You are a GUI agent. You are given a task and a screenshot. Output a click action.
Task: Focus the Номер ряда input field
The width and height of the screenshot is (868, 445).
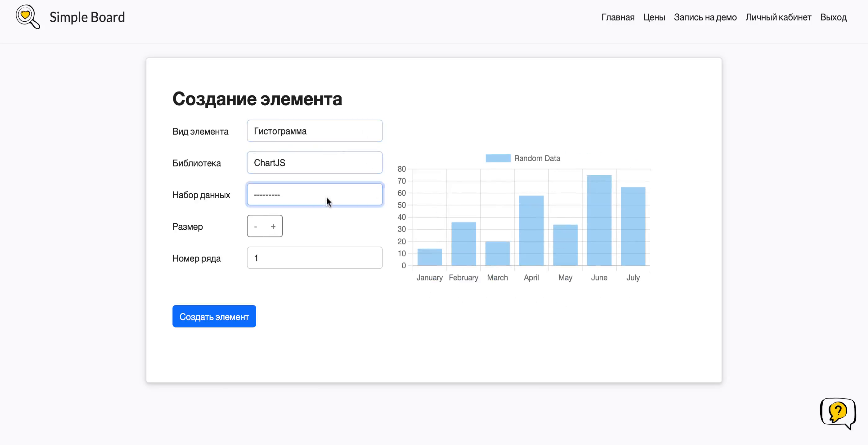click(315, 258)
